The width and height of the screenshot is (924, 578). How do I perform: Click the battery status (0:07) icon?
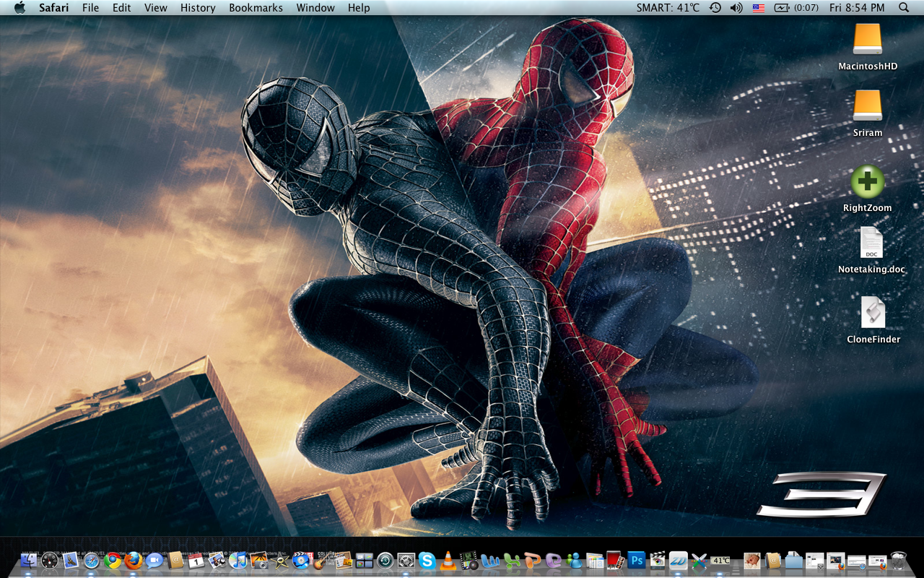(x=796, y=8)
